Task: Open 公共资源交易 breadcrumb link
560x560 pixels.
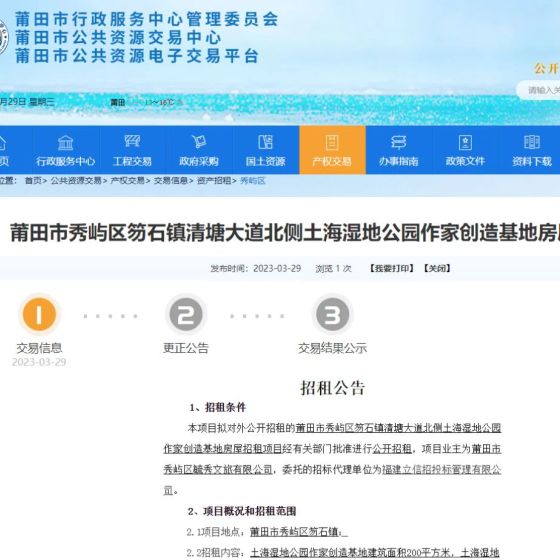Action: tap(76, 181)
